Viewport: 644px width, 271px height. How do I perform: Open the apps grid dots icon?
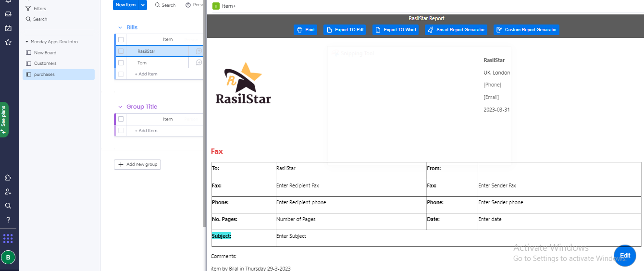[x=8, y=239]
